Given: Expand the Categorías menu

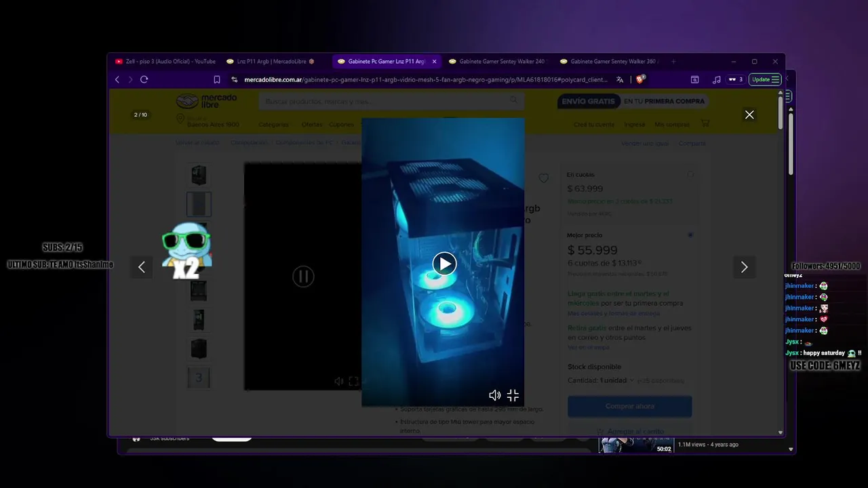Looking at the screenshot, I should [275, 125].
